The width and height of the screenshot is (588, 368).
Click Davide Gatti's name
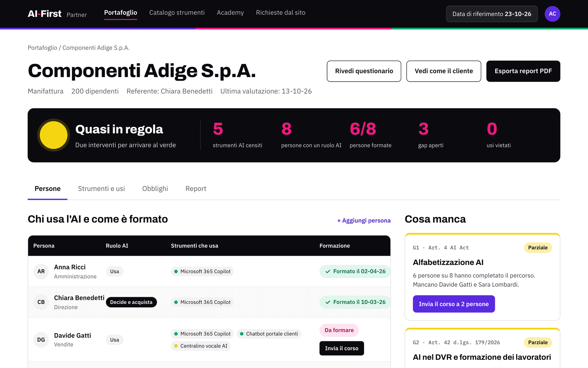[73, 335]
